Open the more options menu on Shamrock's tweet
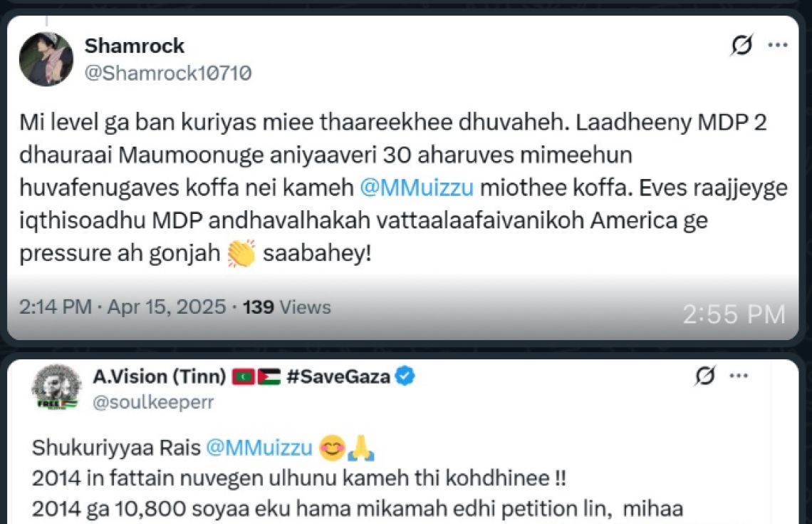Image resolution: width=812 pixels, height=524 pixels. (777, 46)
